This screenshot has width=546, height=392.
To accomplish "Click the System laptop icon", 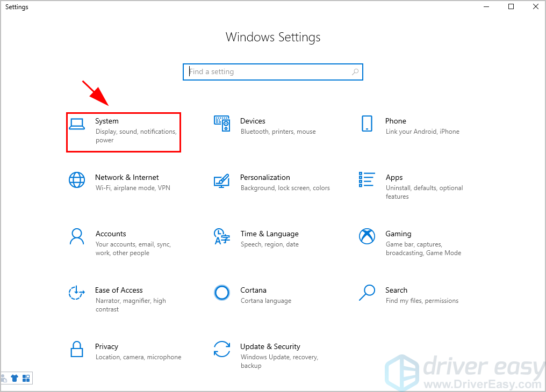I will [x=77, y=124].
